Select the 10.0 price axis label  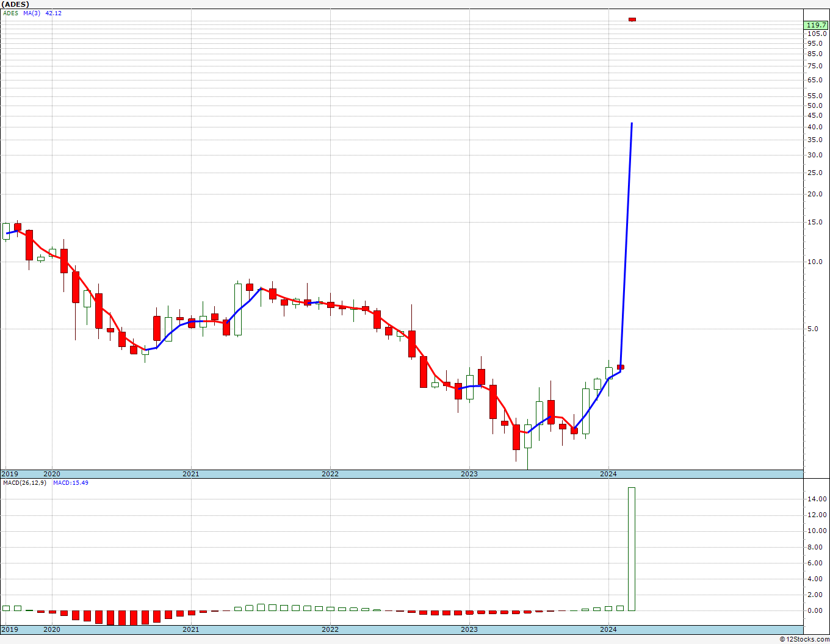[815, 262]
